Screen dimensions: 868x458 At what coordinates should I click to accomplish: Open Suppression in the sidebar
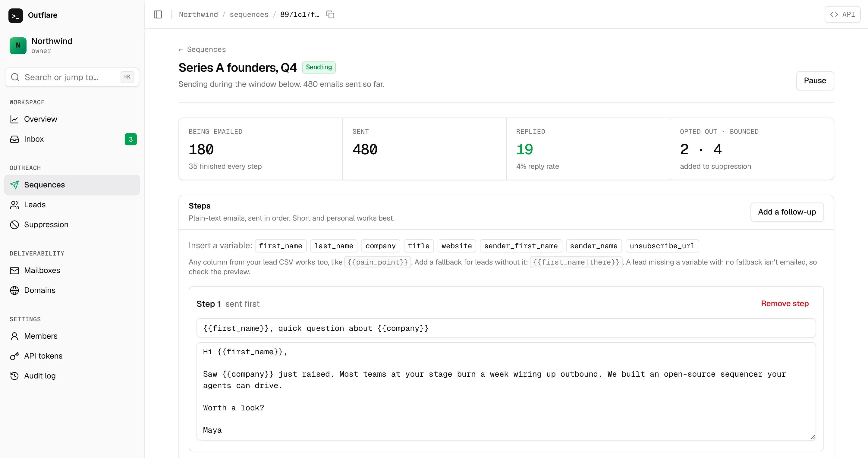pos(72,224)
